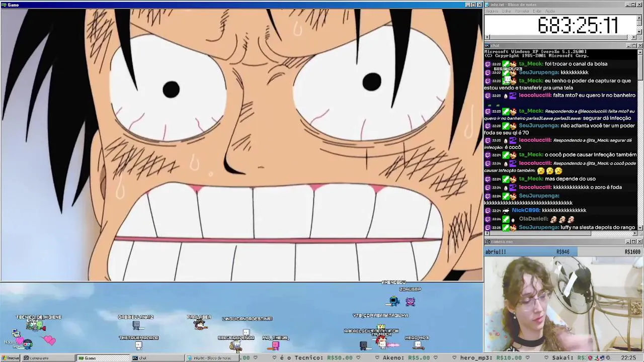Click the PARLASEA pirate avatar sprite
The height and width of the screenshot is (362, 644).
point(201,325)
